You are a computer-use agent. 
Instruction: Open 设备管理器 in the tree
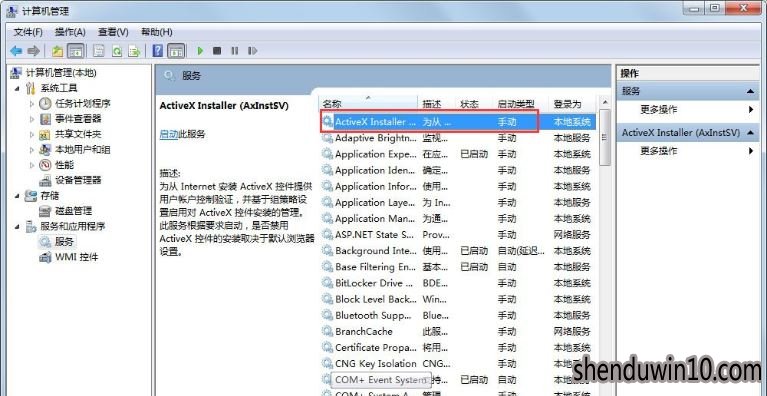(78, 180)
